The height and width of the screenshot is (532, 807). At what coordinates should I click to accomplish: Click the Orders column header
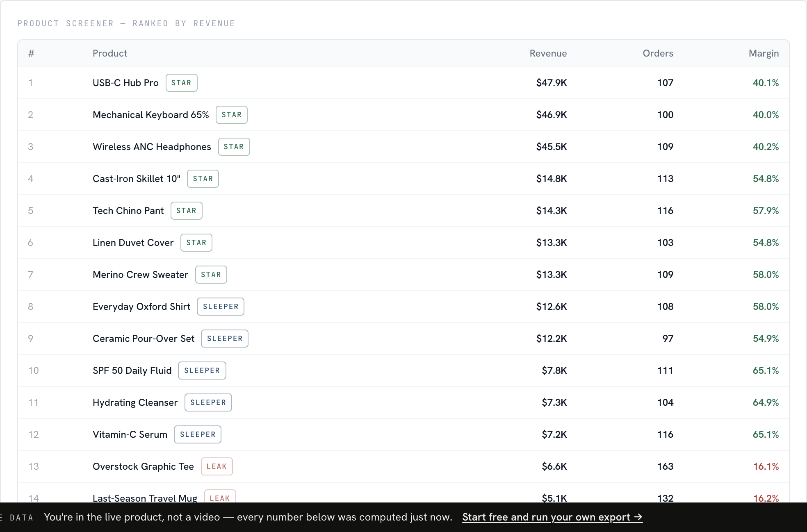click(x=658, y=53)
